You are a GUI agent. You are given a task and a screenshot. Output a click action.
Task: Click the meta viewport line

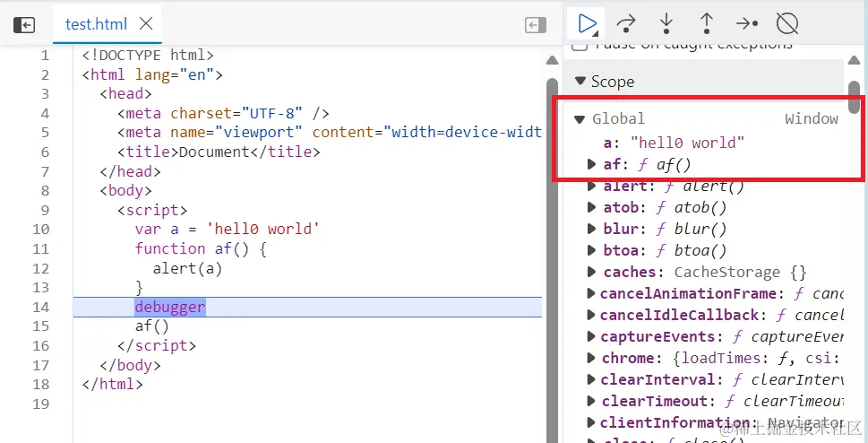[x=330, y=133]
